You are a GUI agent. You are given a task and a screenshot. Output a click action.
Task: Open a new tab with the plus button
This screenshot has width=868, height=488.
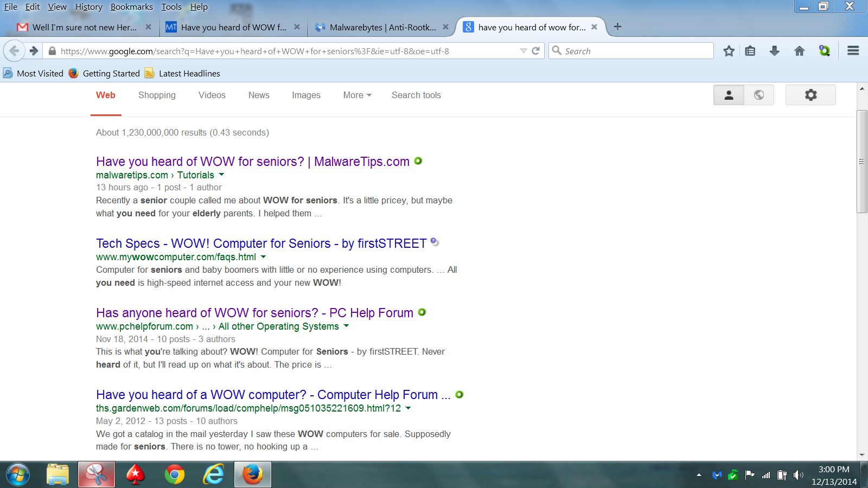617,27
